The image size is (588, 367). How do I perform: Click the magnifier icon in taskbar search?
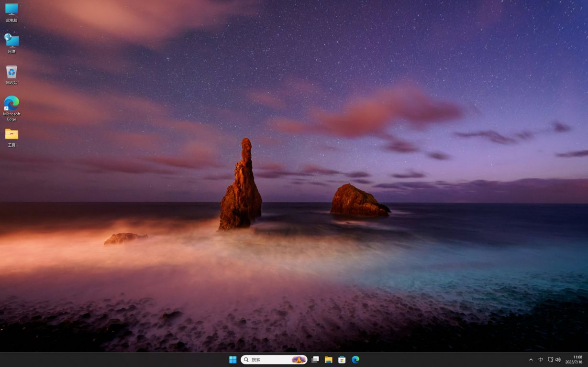point(247,360)
